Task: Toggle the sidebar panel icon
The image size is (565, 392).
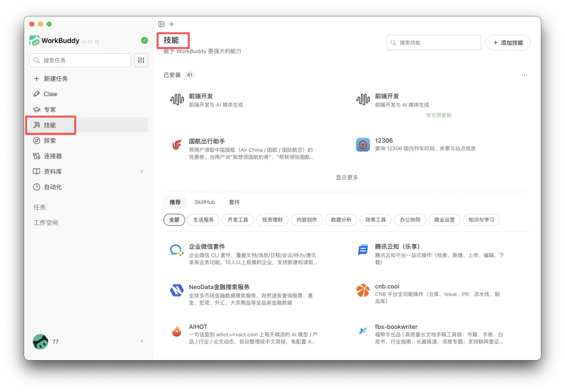Action: [x=161, y=24]
